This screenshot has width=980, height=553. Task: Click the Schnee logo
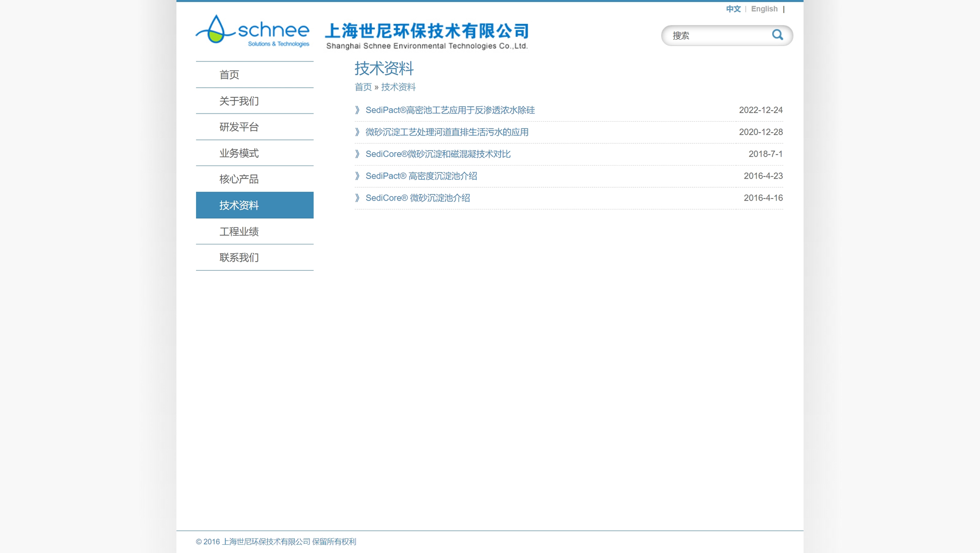pos(252,31)
